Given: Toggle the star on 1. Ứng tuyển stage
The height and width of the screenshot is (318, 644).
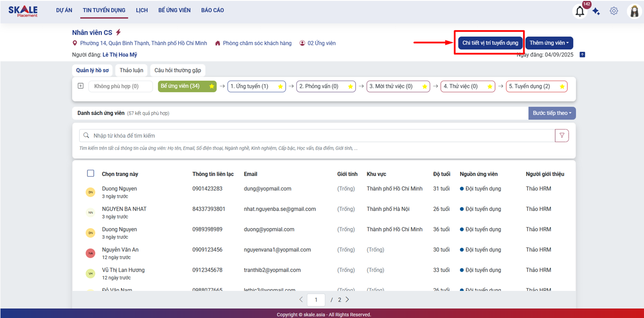Looking at the screenshot, I should [x=280, y=86].
